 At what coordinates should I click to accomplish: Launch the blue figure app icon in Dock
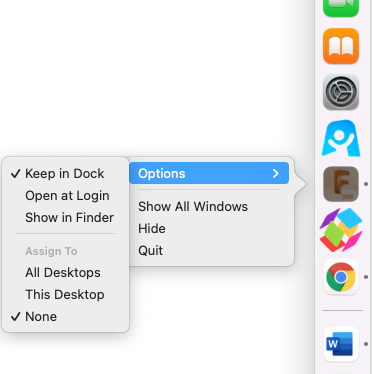coord(341,138)
